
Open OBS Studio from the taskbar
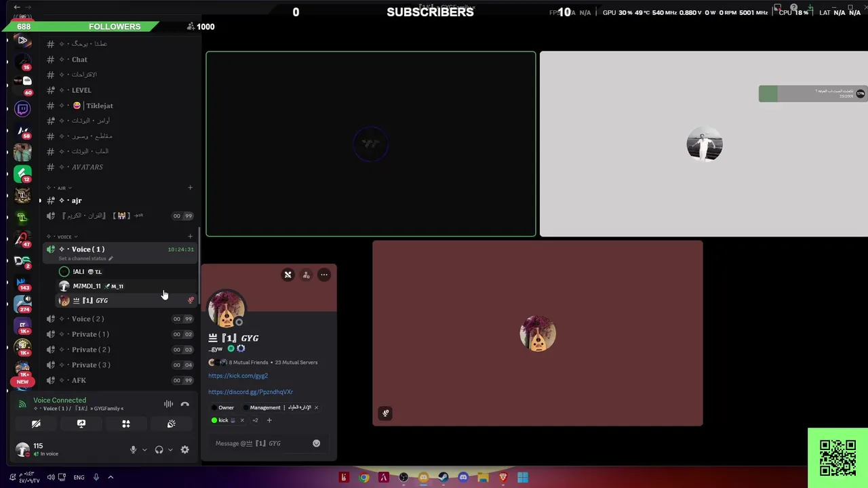[403, 477]
